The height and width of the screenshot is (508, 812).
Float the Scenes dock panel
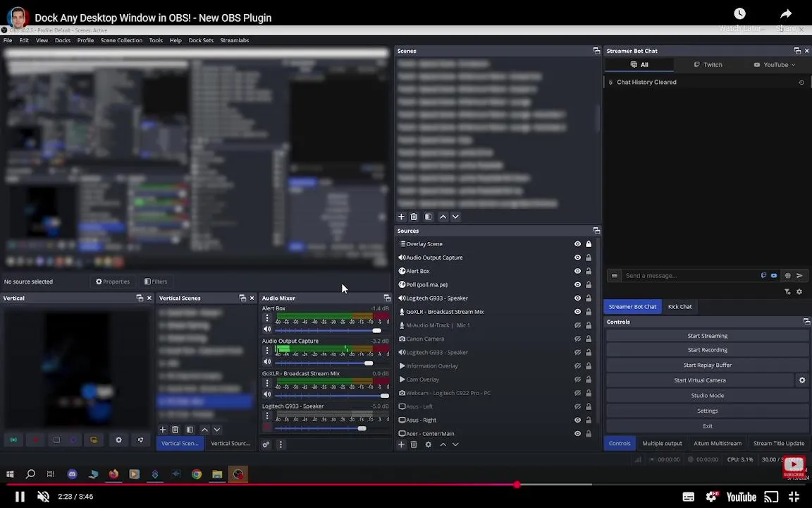596,51
